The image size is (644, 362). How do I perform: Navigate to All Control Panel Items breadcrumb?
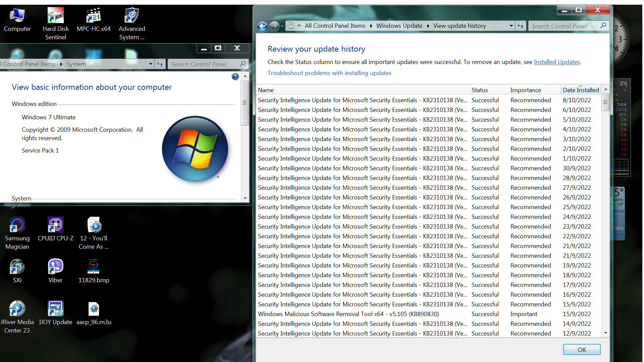pos(335,26)
